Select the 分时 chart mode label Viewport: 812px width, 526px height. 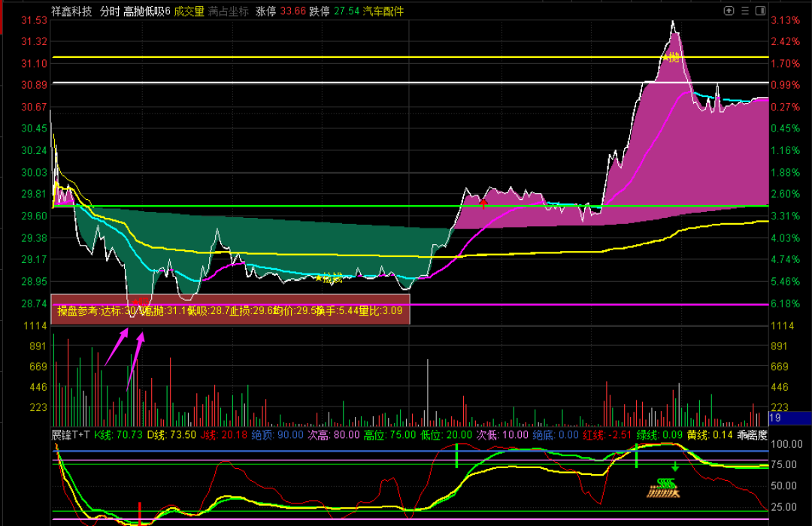(110, 11)
